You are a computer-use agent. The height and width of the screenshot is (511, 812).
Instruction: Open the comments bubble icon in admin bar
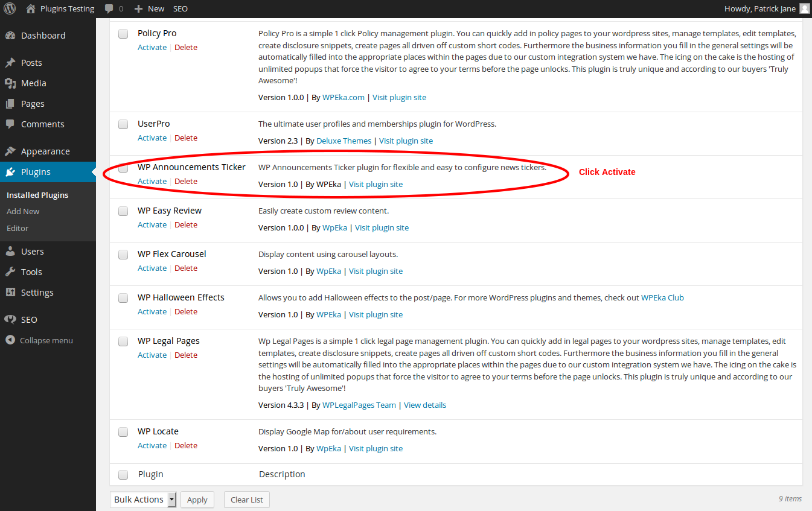click(x=109, y=8)
